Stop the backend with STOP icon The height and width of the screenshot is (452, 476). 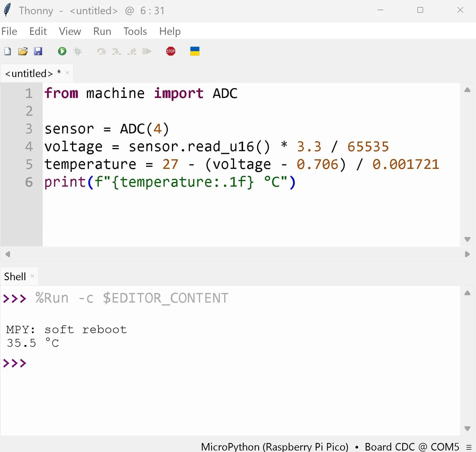click(x=171, y=51)
